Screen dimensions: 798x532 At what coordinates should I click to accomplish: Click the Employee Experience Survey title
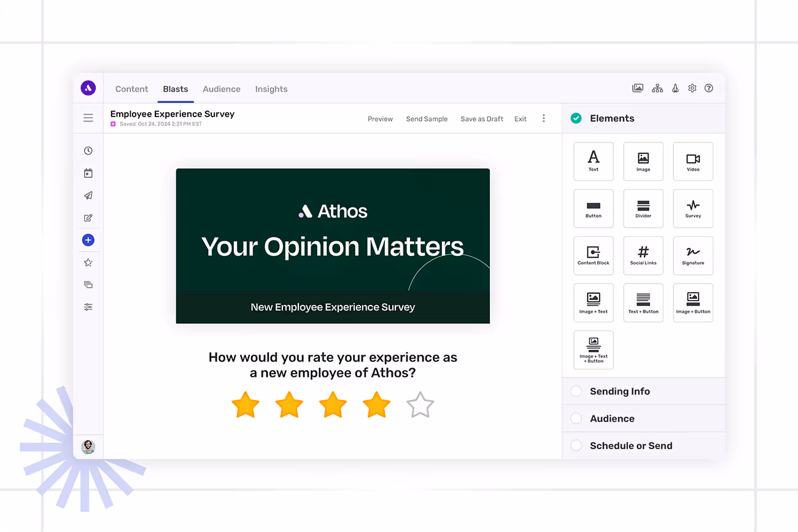(172, 114)
